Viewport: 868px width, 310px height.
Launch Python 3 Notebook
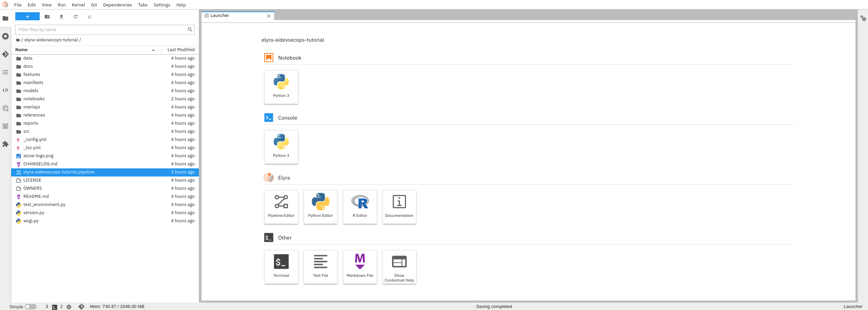tap(281, 87)
